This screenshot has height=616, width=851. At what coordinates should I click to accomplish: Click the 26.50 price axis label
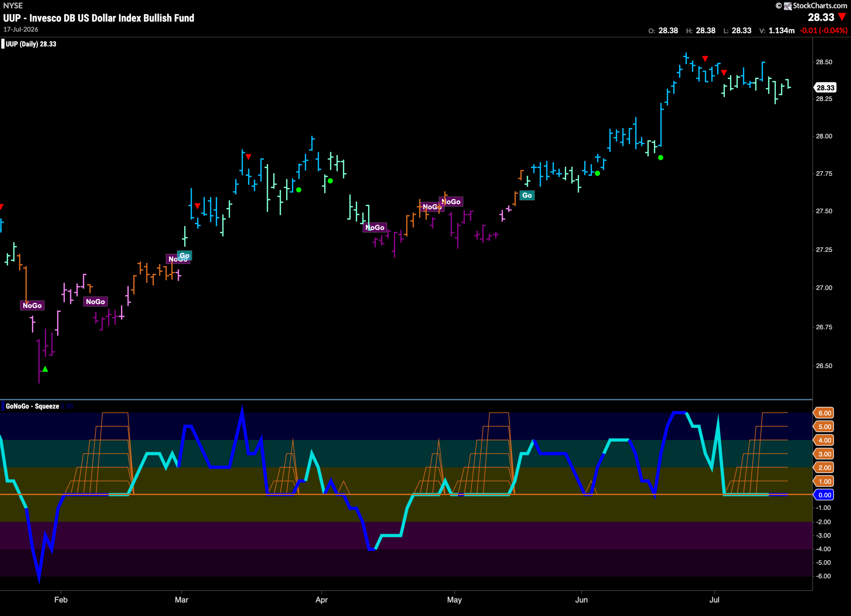pos(824,366)
